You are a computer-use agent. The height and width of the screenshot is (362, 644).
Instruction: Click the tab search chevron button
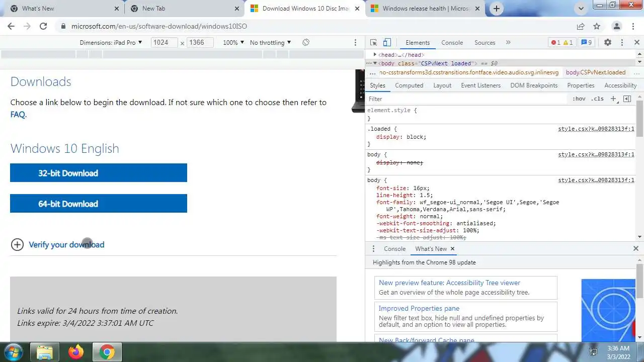tap(581, 9)
